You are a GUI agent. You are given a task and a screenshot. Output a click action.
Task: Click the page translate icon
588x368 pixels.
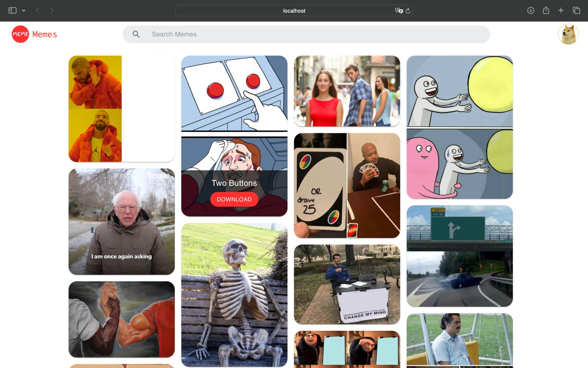tap(399, 11)
